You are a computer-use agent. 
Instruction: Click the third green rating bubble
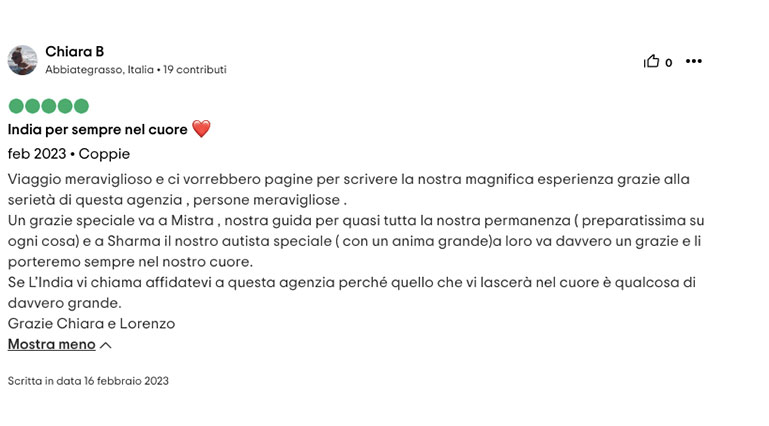48,106
